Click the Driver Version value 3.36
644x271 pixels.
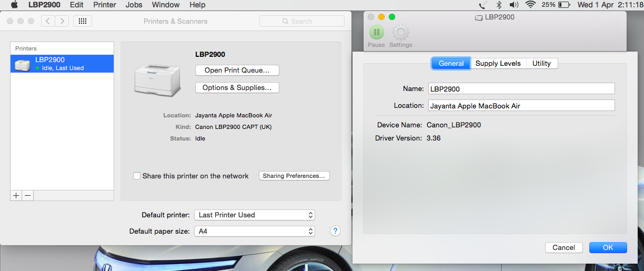[x=434, y=138]
